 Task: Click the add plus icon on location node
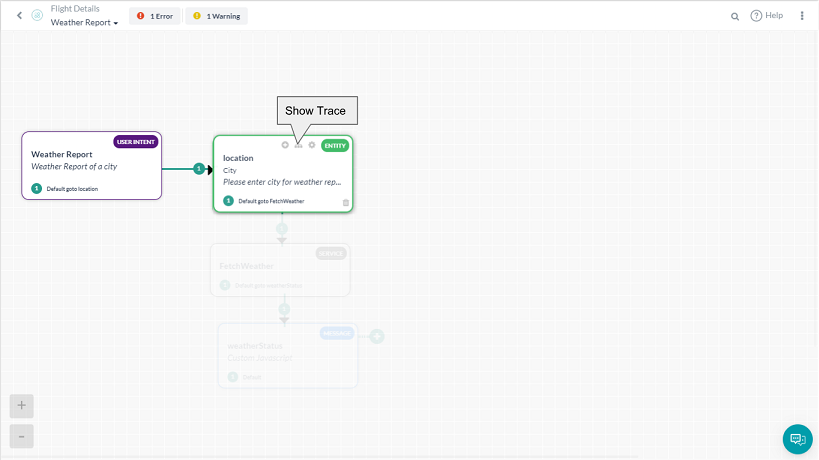[285, 145]
